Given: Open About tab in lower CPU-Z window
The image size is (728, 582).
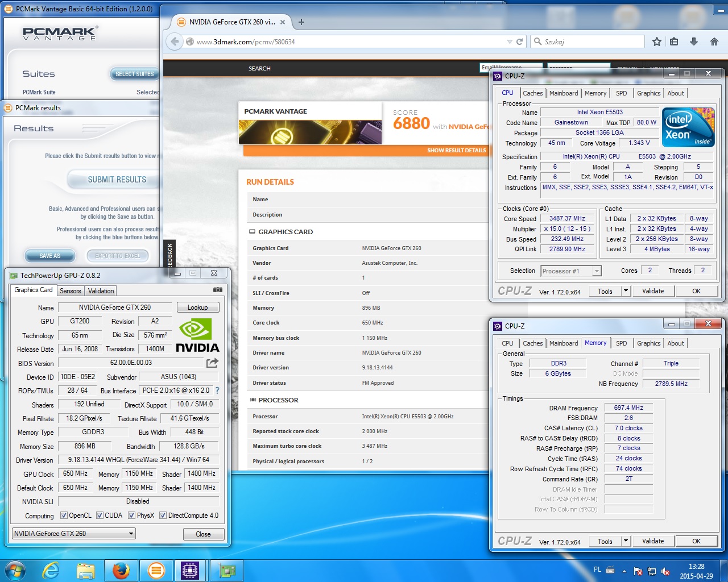Looking at the screenshot, I should 676,343.
